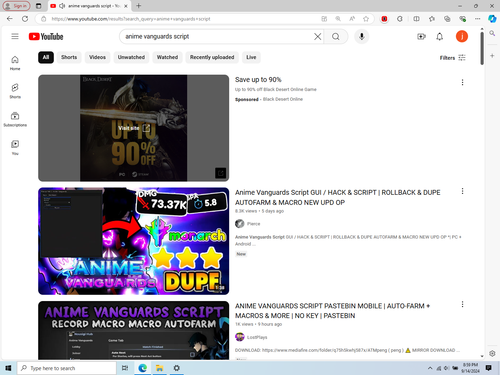This screenshot has width=500, height=375.
Task: Click the YouTube logo
Action: click(x=46, y=36)
